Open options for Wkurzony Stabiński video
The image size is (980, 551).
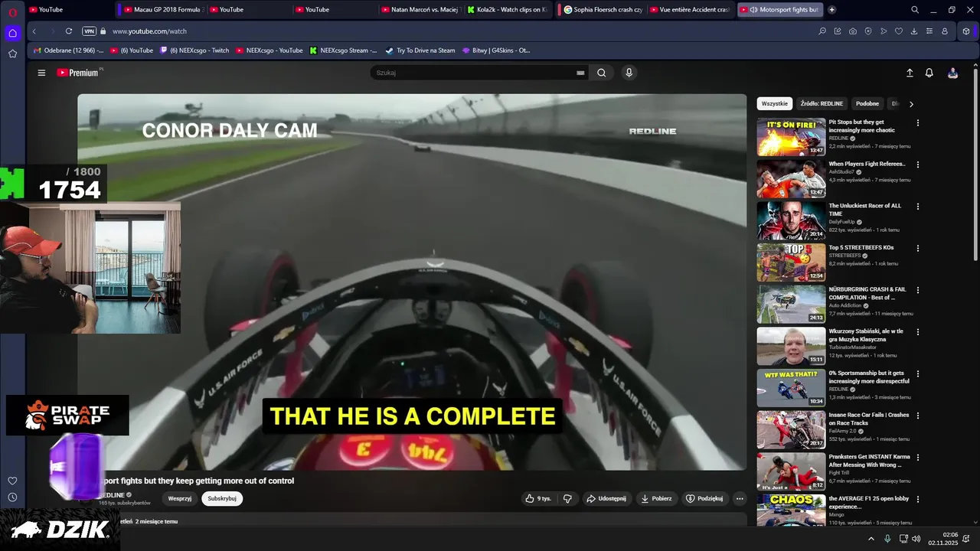click(918, 332)
